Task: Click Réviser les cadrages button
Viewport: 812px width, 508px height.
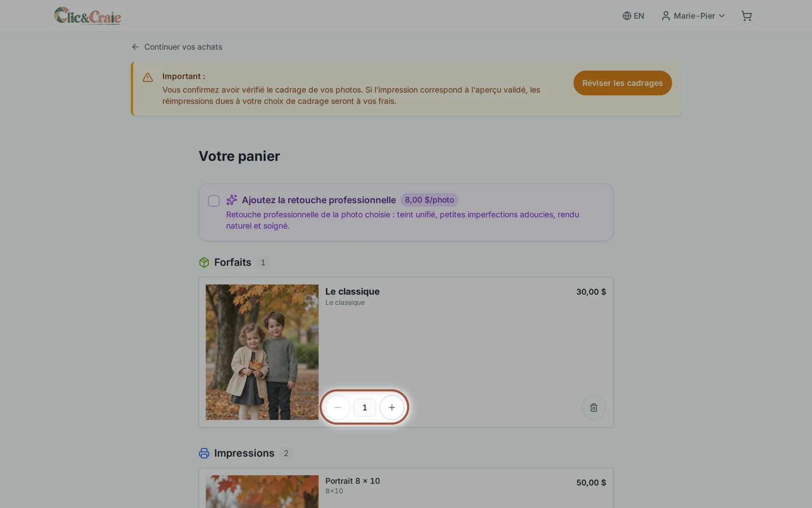Action: (x=622, y=83)
